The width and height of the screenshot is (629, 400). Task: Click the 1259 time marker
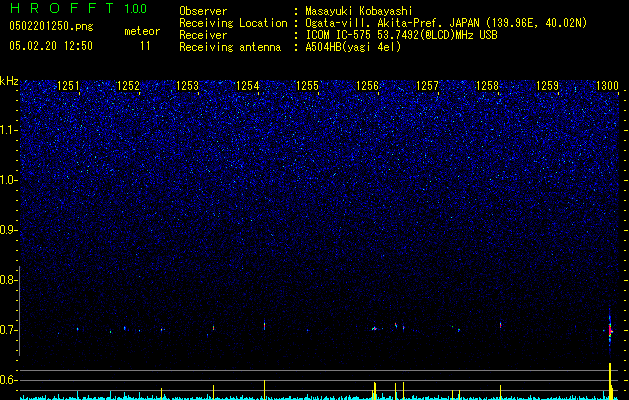pos(547,86)
